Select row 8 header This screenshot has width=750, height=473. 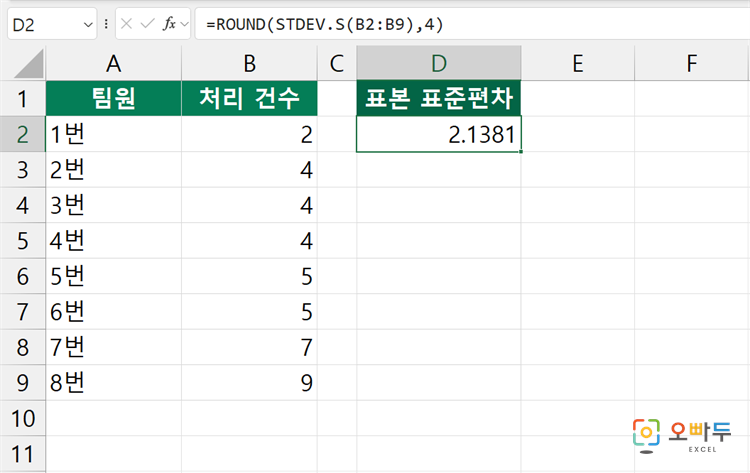click(22, 347)
